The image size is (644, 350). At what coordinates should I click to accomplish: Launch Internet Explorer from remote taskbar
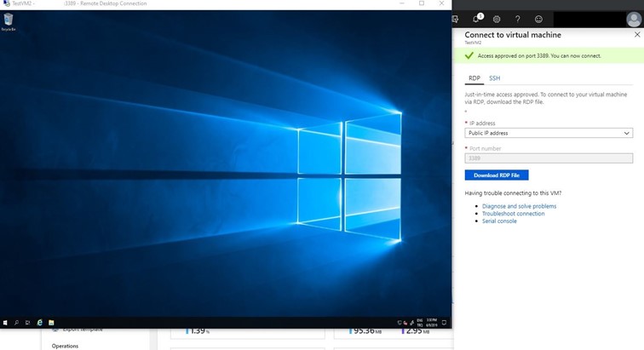click(39, 323)
